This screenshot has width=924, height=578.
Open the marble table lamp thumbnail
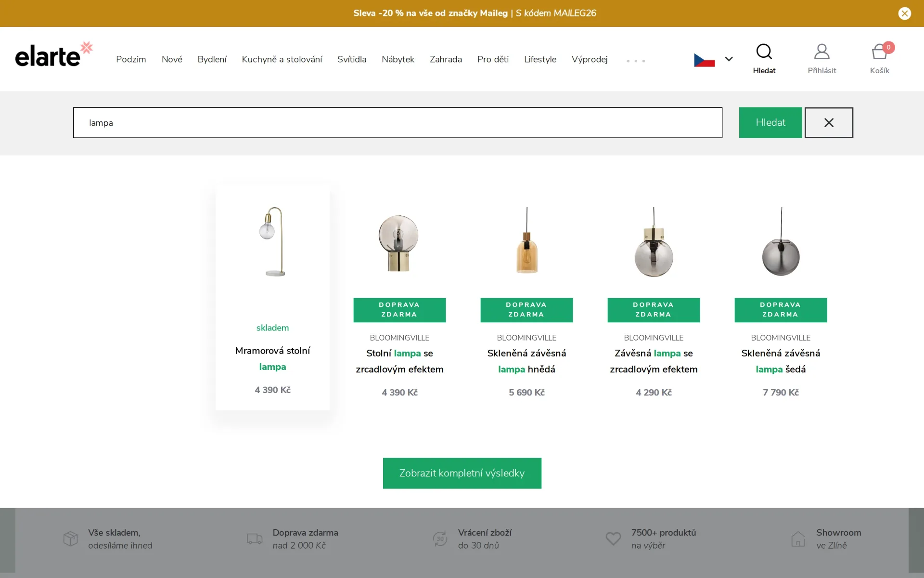[x=273, y=241]
